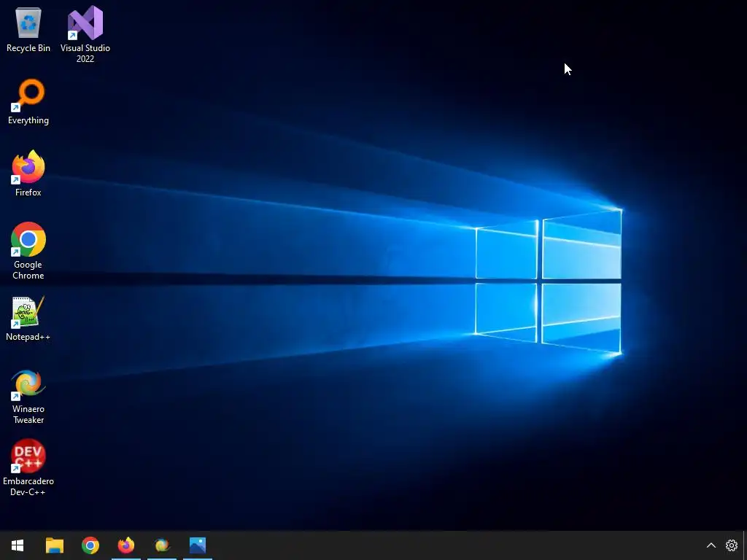Switch to Winaero Tweaker in the taskbar
Viewport: 747px width, 560px height.
click(161, 545)
